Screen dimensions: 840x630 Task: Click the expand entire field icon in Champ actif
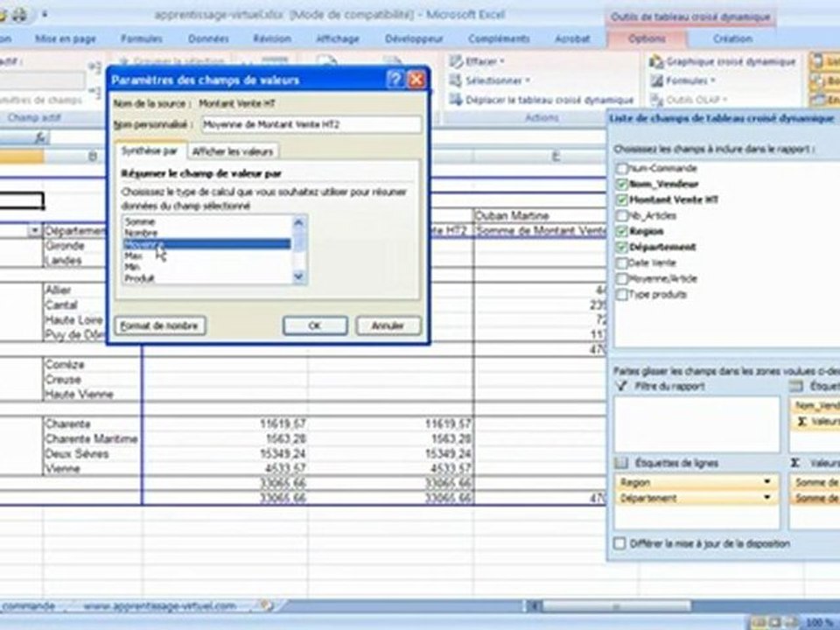click(x=94, y=66)
